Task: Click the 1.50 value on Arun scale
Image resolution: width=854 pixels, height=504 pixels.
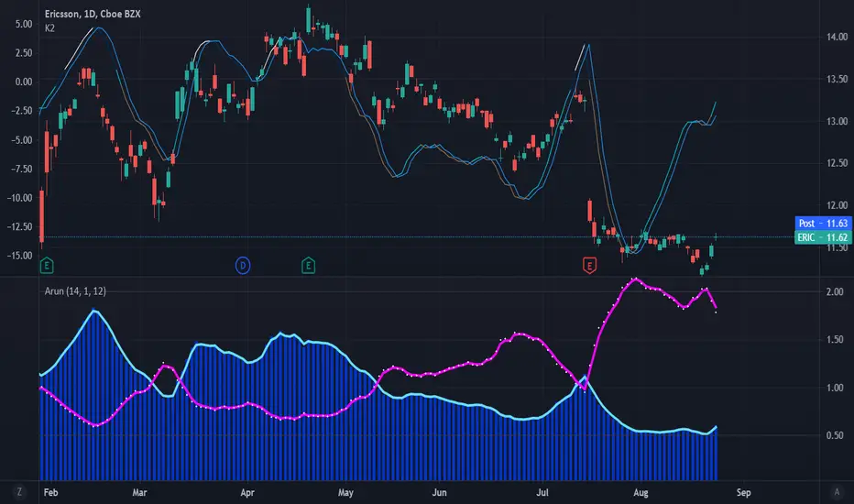Action: pyautogui.click(x=835, y=339)
